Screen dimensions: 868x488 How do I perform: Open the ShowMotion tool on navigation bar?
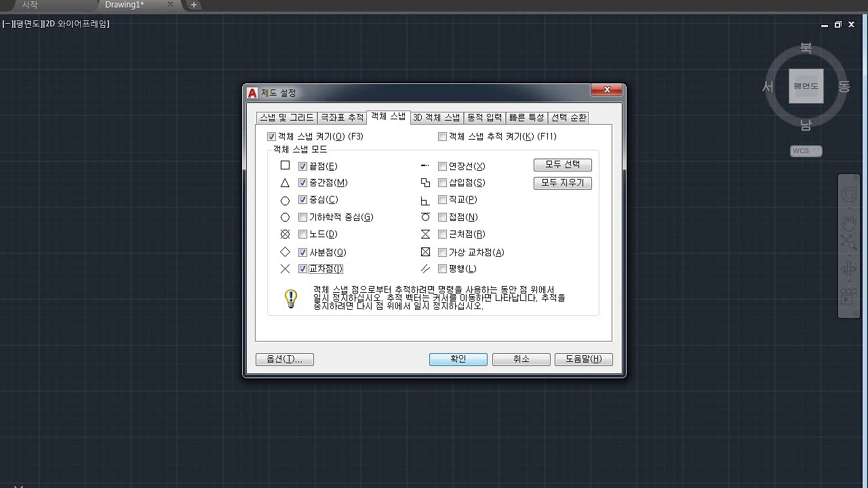coord(849,298)
